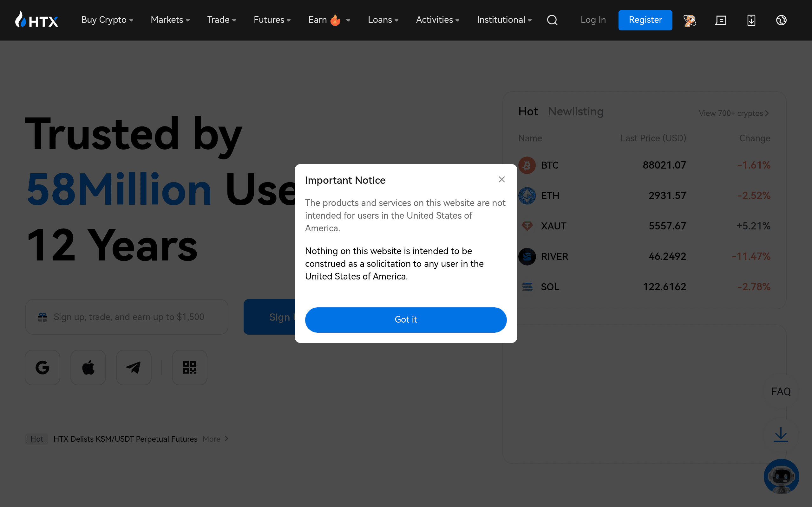Click the Got it button

tap(406, 319)
